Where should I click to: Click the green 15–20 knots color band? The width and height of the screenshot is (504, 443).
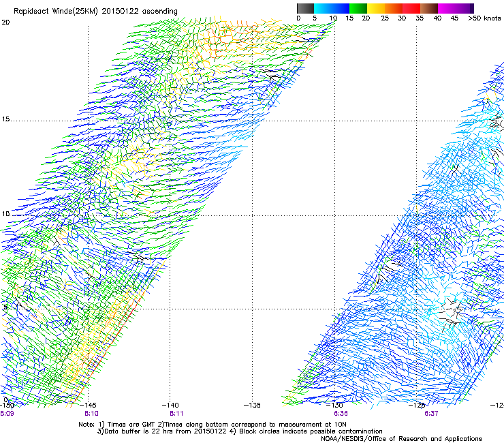click(358, 8)
